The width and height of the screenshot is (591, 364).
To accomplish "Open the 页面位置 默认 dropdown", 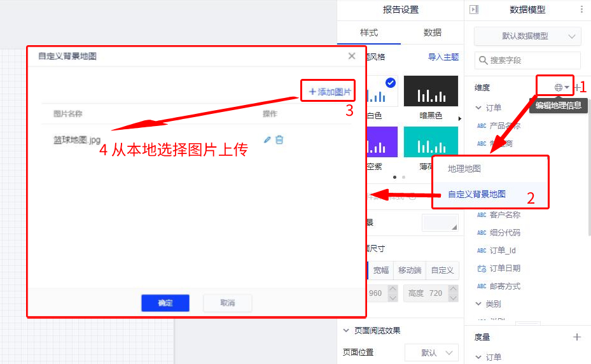I will click(x=431, y=353).
